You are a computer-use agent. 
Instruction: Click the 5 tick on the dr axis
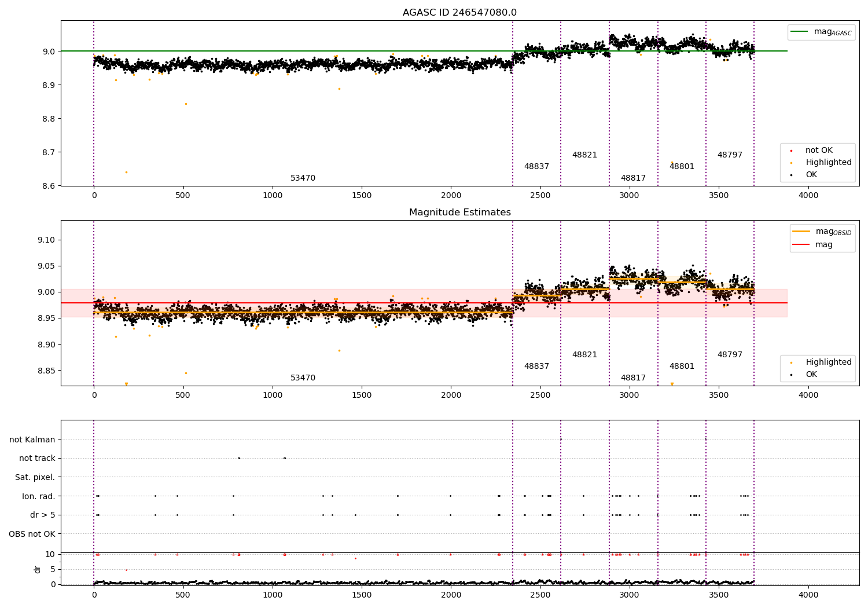coord(53,570)
